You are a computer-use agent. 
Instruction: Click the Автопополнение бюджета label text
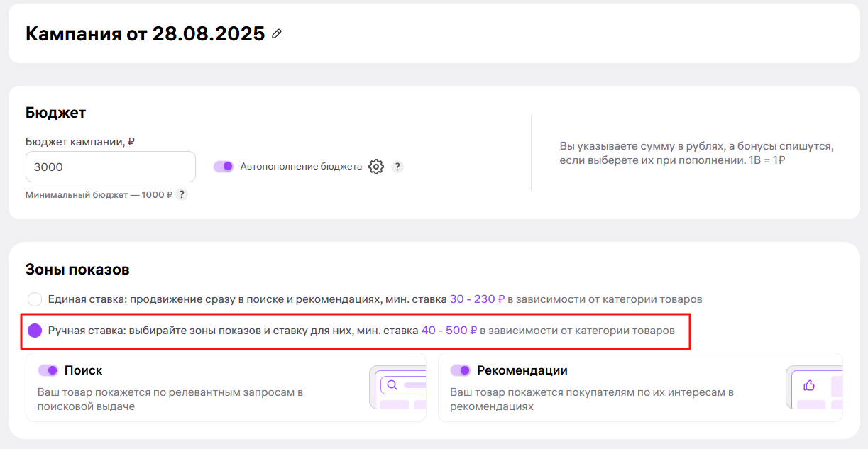pos(301,167)
